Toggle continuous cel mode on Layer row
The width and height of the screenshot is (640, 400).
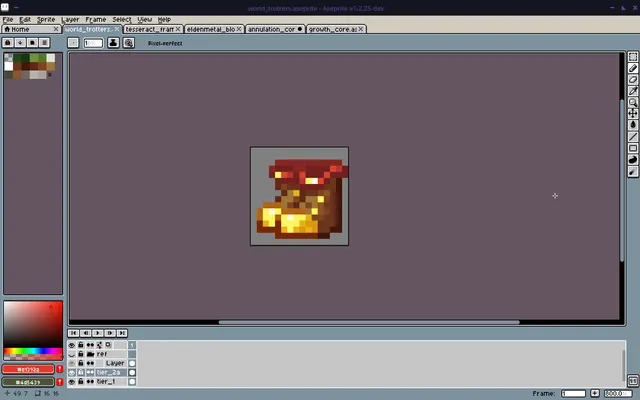[x=90, y=363]
